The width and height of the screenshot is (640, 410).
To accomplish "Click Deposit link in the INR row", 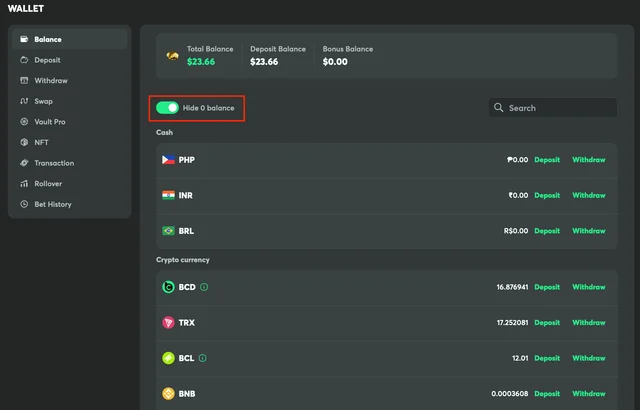I will pos(547,195).
